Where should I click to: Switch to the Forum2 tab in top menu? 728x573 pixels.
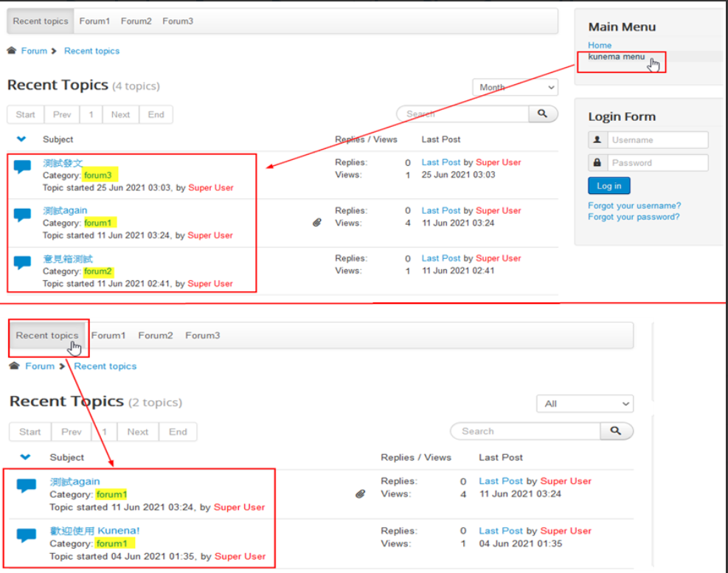[x=136, y=21]
